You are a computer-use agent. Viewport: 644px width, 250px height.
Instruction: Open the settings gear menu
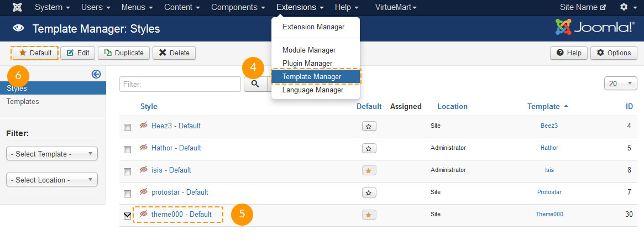point(627,7)
